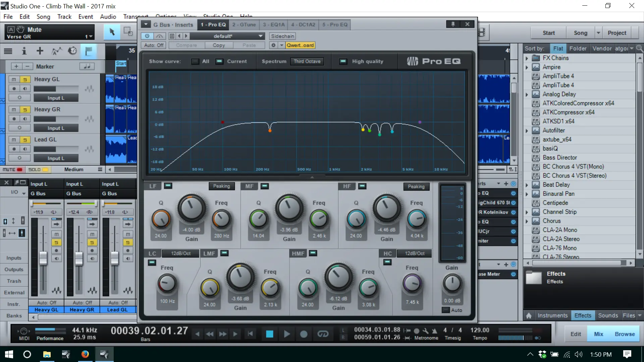Switch to Instruments browser tab

[x=552, y=315]
